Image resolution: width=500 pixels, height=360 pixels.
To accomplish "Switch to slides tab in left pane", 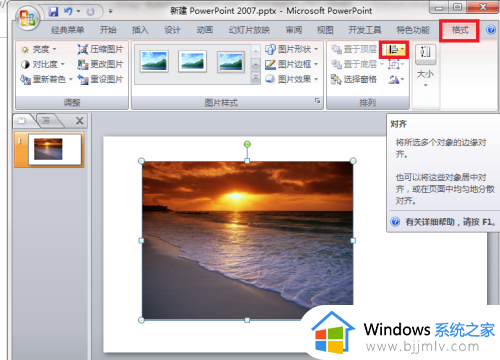I will (x=22, y=120).
